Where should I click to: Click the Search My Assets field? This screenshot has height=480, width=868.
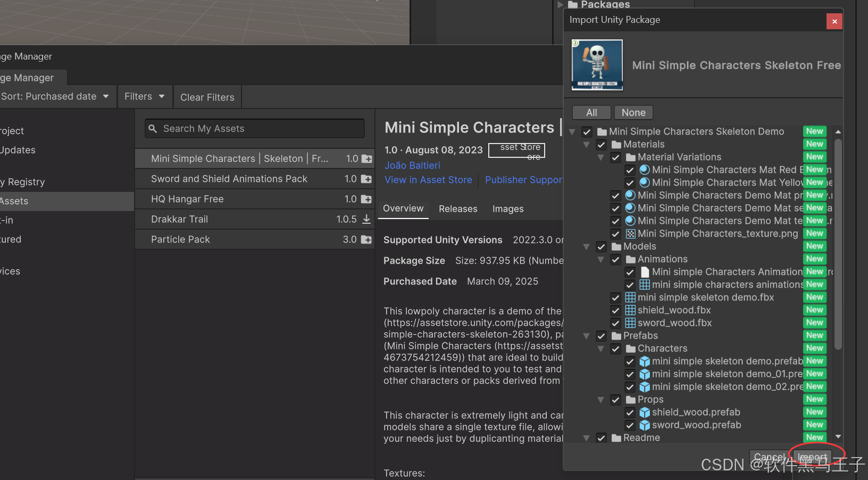tap(255, 129)
